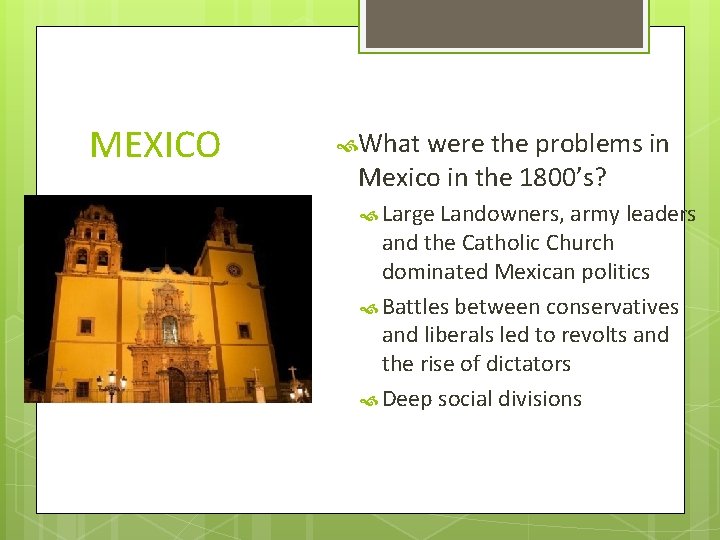Click the line 'and liberals led to revolts and'
The height and width of the screenshot is (540, 720).
point(525,335)
